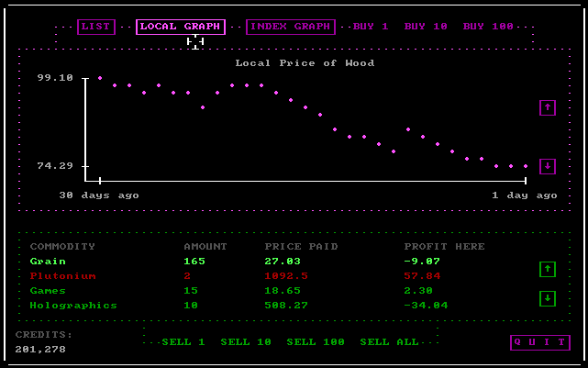The width and height of the screenshot is (588, 368).
Task: Open the INDEX GRAPH tab
Action: pyautogui.click(x=290, y=27)
